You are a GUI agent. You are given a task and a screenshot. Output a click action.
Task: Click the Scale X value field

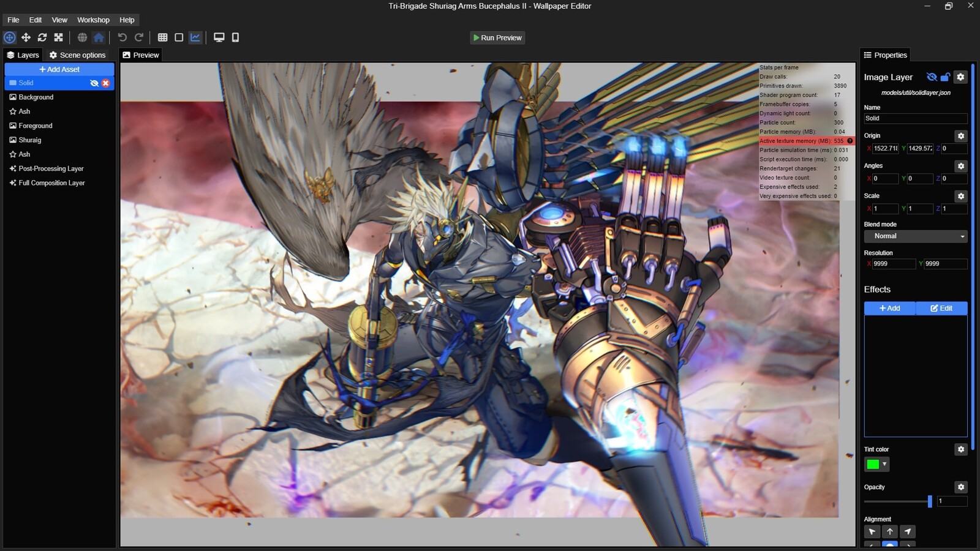coord(885,209)
